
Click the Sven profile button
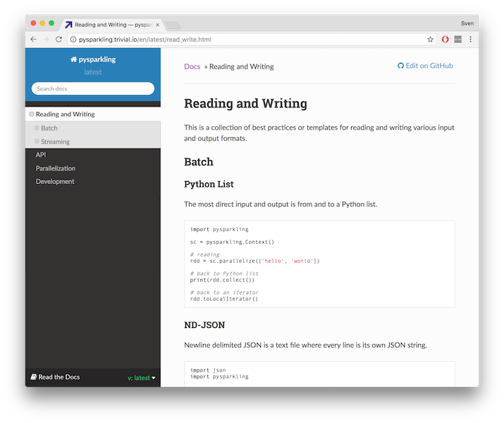[x=467, y=23]
